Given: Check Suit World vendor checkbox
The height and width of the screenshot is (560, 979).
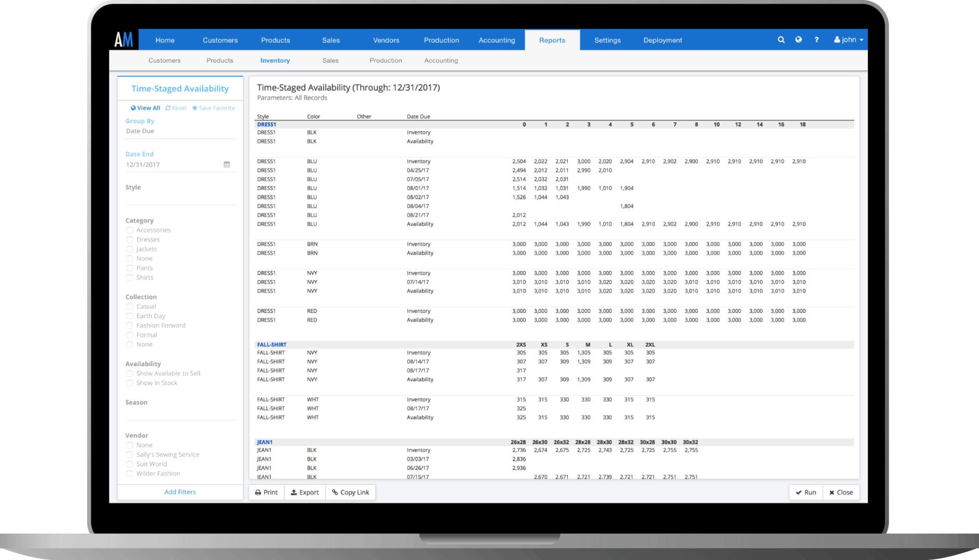Looking at the screenshot, I should 130,464.
